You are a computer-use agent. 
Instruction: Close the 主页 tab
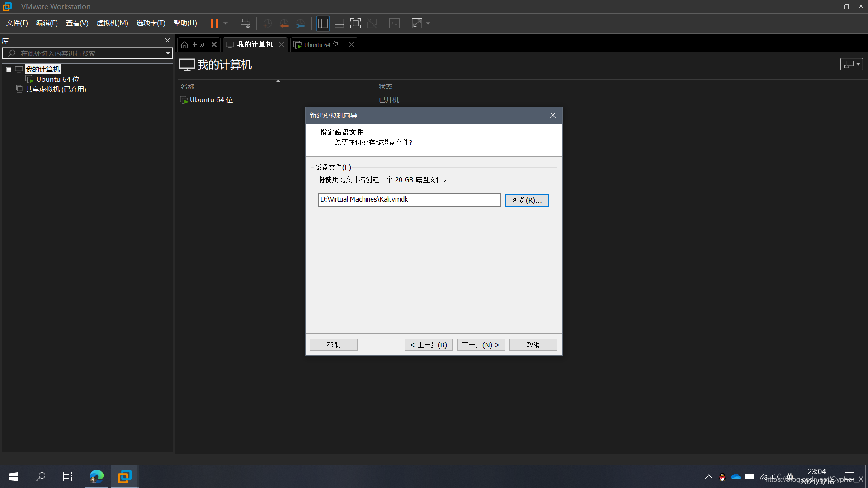214,45
